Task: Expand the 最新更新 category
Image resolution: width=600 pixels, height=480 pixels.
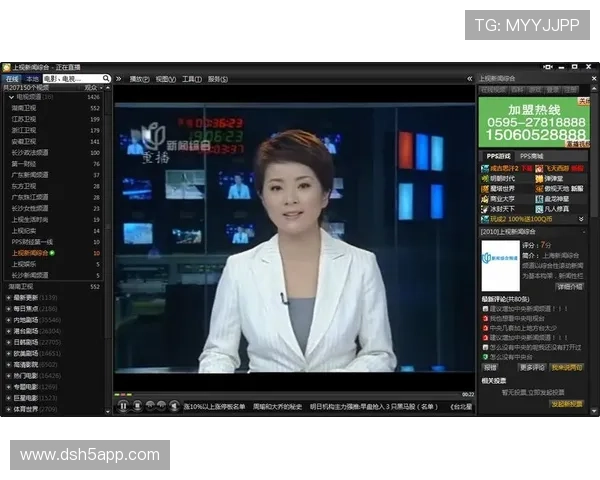Action: click(8, 298)
